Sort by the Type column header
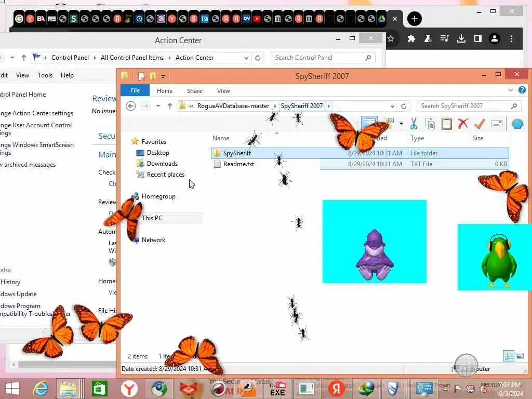Viewport: 532px width, 399px height. coord(417,138)
